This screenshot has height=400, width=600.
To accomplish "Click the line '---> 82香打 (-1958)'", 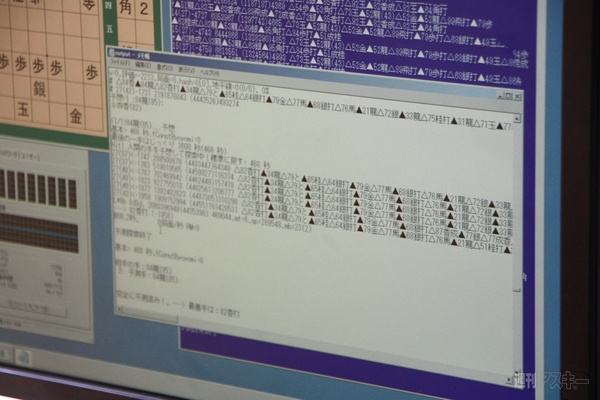I will tap(144, 212).
